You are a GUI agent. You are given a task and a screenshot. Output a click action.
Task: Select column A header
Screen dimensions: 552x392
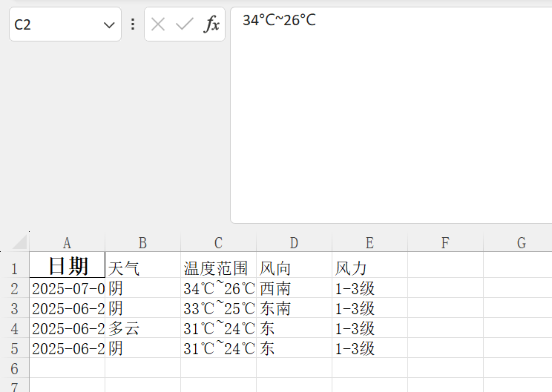pyautogui.click(x=67, y=243)
